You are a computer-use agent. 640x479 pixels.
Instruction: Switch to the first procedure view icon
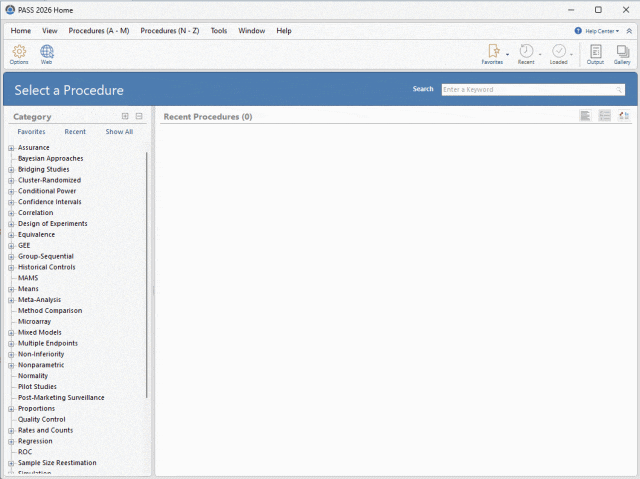click(585, 116)
